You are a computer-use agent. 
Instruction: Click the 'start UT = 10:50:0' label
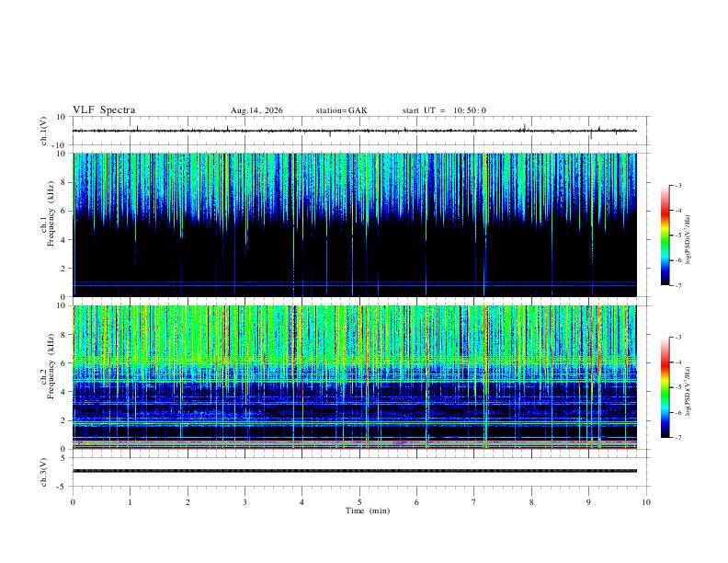444,110
